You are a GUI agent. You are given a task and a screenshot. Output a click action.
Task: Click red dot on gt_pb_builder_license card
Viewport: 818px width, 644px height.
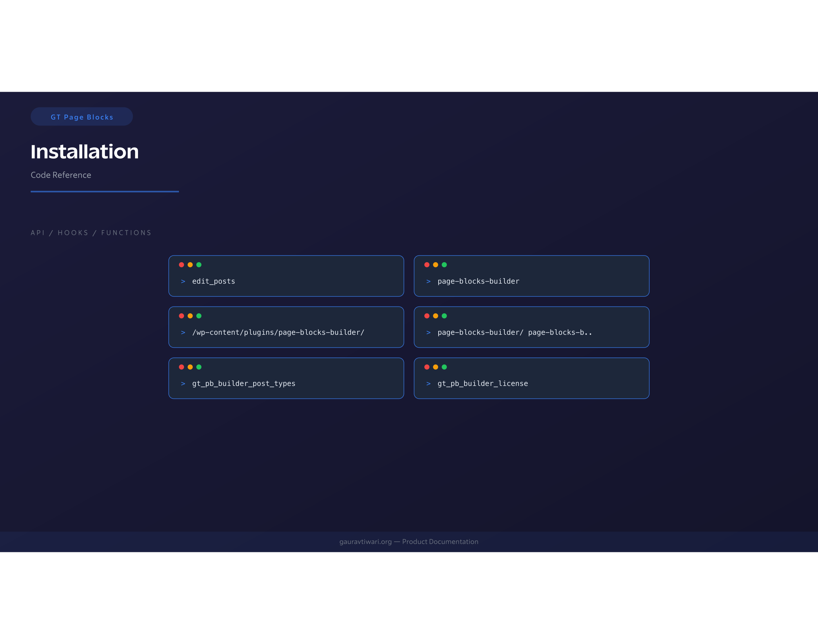[x=427, y=367]
